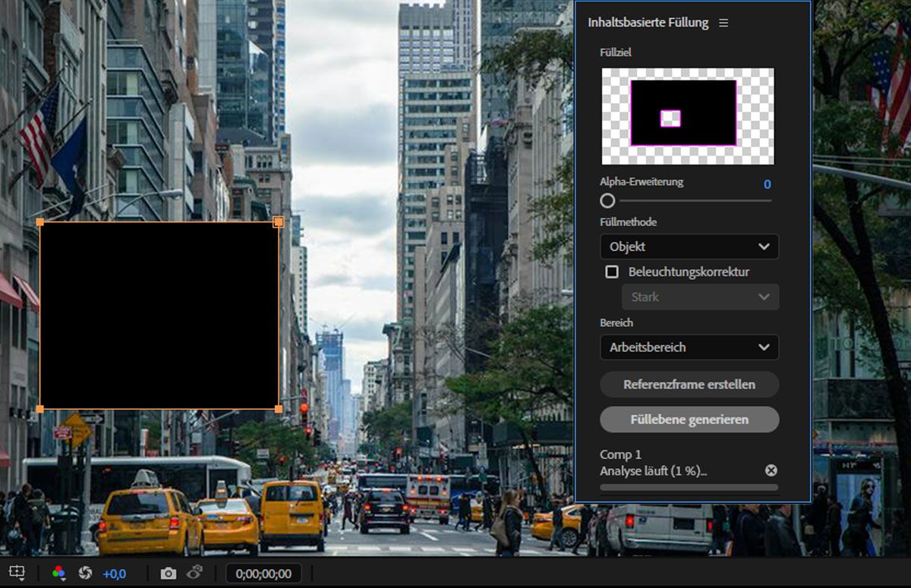Screen dimensions: 911x588
Task: Click the Inhaltsbasierte Füllung panel title
Action: (648, 23)
